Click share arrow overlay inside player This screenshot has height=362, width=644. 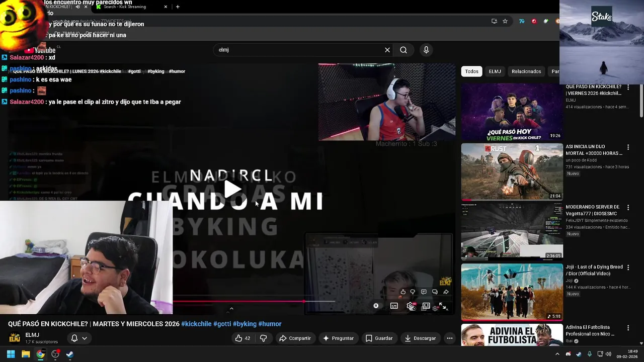click(446, 292)
